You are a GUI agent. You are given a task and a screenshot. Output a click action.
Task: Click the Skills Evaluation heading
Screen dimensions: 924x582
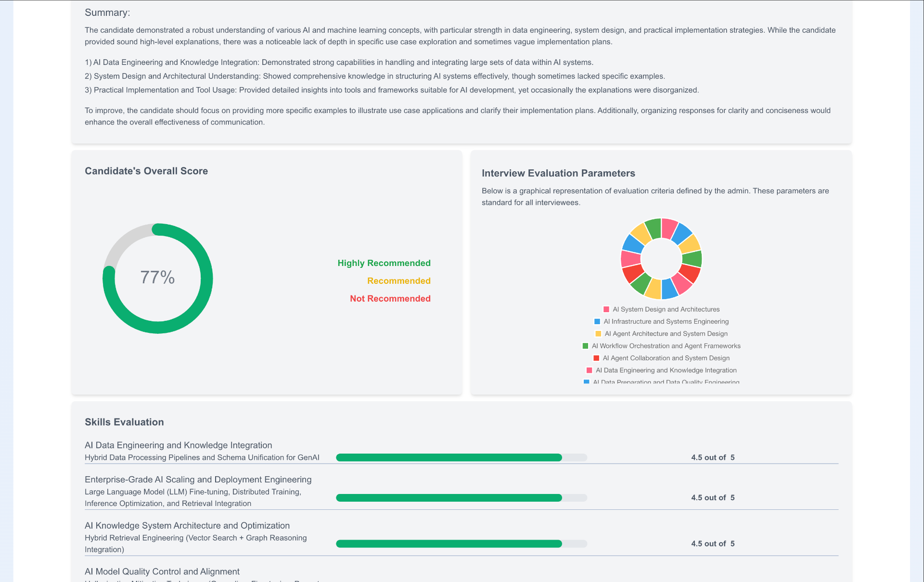(x=124, y=422)
